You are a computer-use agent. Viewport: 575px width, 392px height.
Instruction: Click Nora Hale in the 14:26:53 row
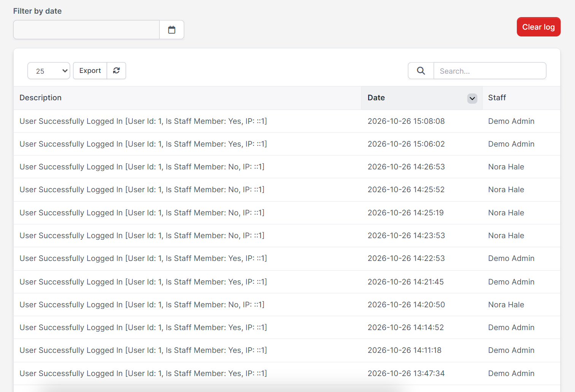click(x=506, y=167)
